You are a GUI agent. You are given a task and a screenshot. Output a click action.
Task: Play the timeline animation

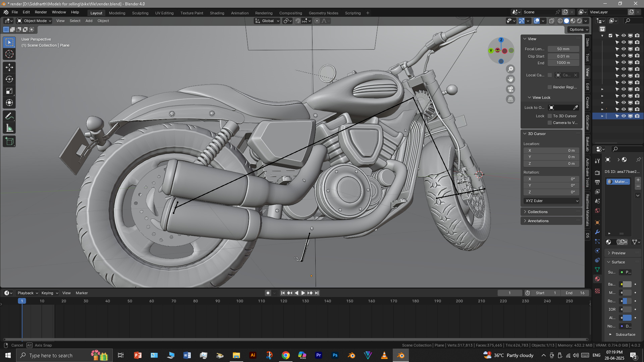tap(303, 293)
